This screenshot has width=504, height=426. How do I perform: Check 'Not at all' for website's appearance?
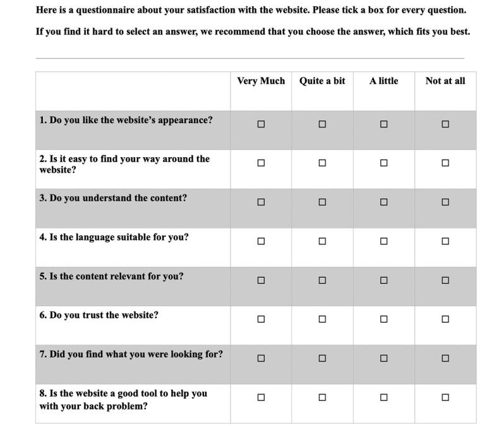tap(445, 124)
